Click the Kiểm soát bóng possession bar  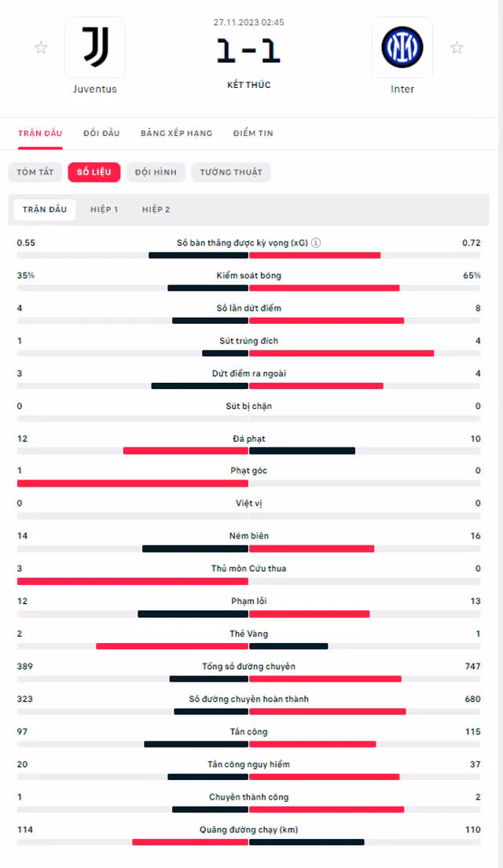click(x=248, y=288)
